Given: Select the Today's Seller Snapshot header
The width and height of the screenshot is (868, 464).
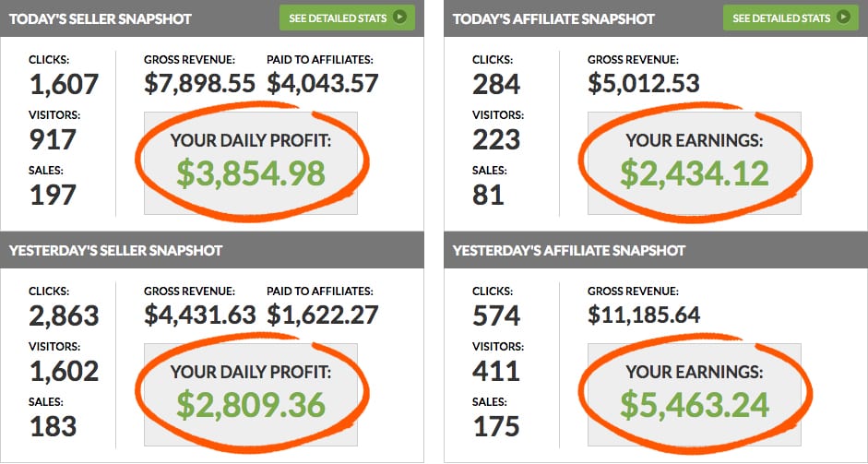Looking at the screenshot, I should pos(101,18).
